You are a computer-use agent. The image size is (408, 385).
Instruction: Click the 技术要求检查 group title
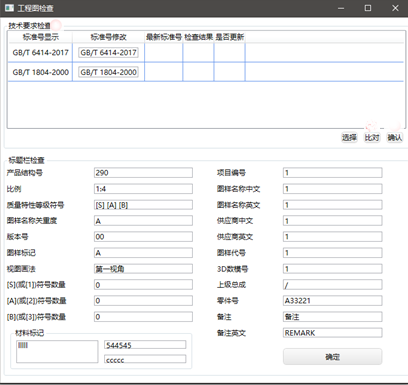point(29,26)
